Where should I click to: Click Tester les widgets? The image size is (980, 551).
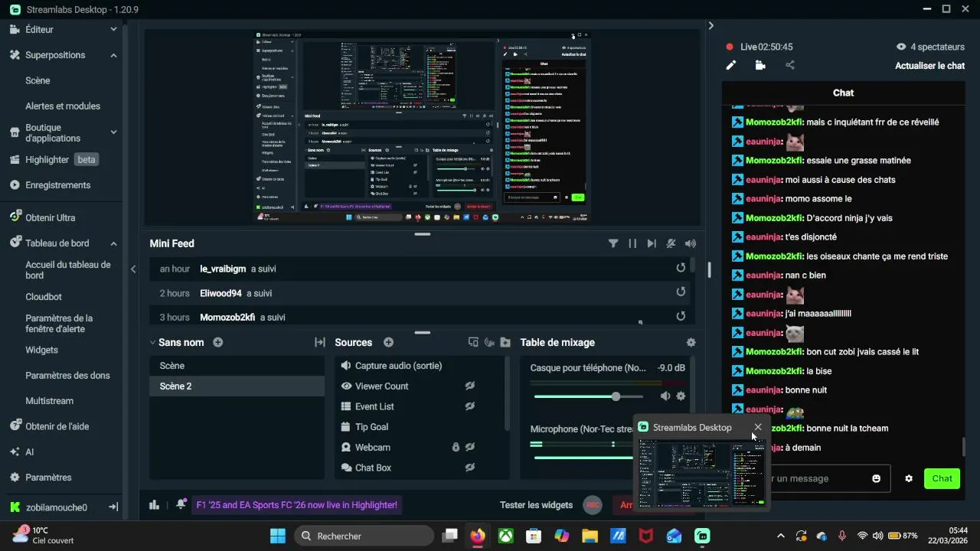(536, 505)
